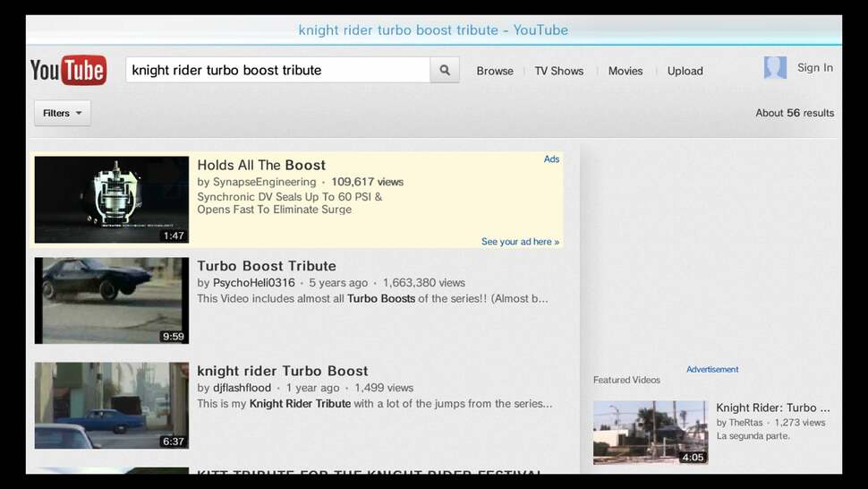Open the knight rider Turbo Boost thumbnail
Image resolution: width=868 pixels, height=489 pixels.
(112, 405)
